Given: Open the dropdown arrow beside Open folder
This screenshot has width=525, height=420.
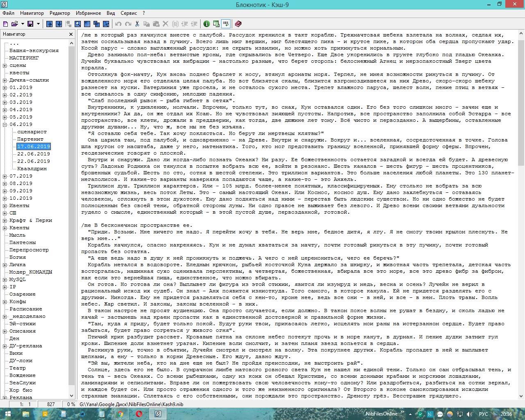Looking at the screenshot, I should point(22,24).
